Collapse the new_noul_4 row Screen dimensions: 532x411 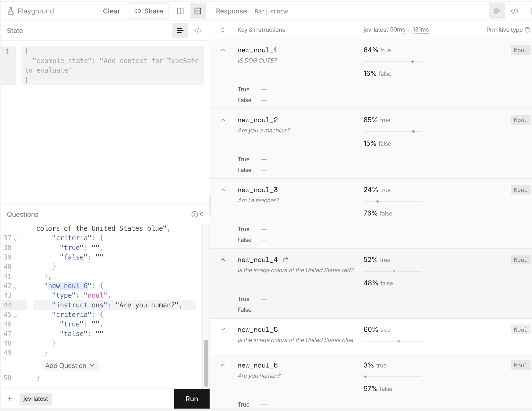[x=223, y=260]
